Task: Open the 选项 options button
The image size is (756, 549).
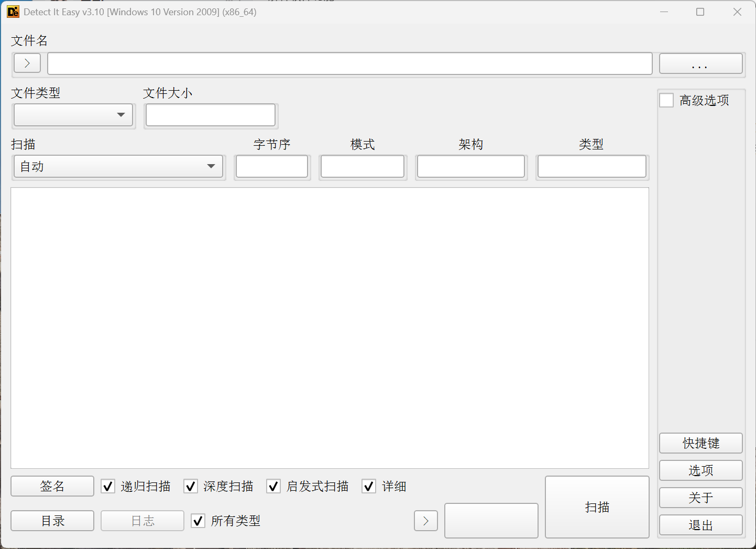Action: (x=701, y=470)
